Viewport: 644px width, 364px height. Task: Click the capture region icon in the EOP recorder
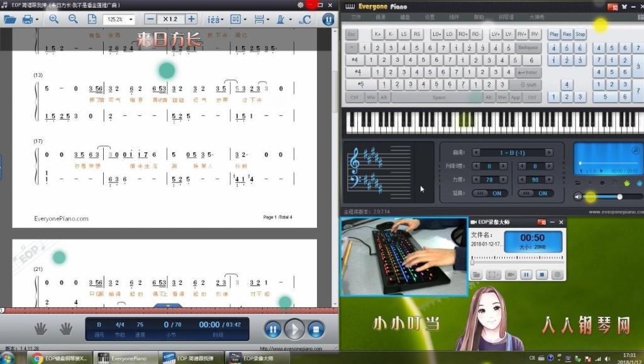493,275
